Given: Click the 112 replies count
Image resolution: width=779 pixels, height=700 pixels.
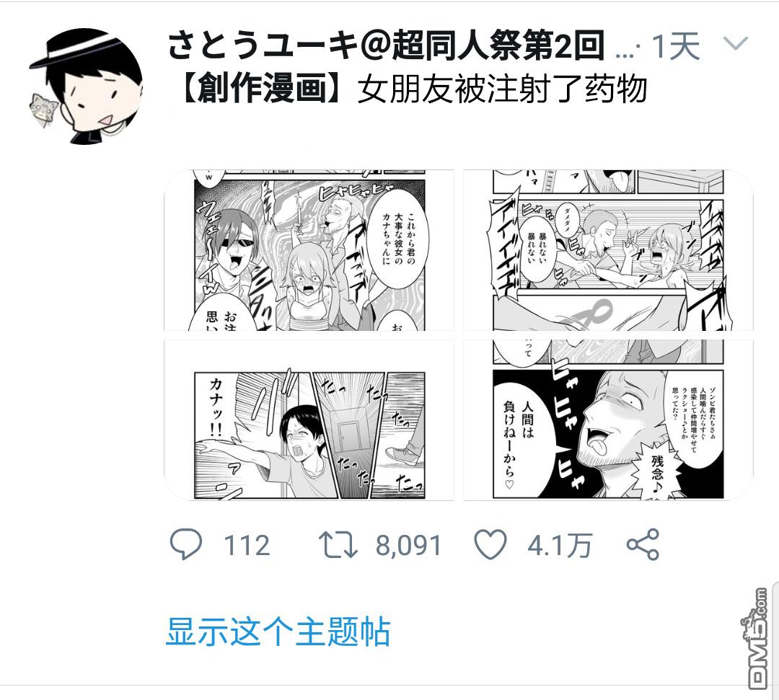Looking at the screenshot, I should 247,545.
